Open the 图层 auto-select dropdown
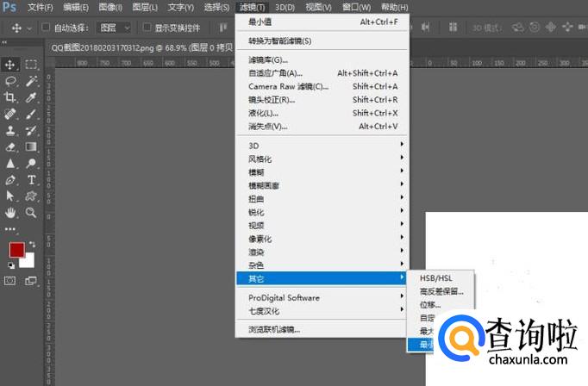The image size is (588, 386). 114,28
